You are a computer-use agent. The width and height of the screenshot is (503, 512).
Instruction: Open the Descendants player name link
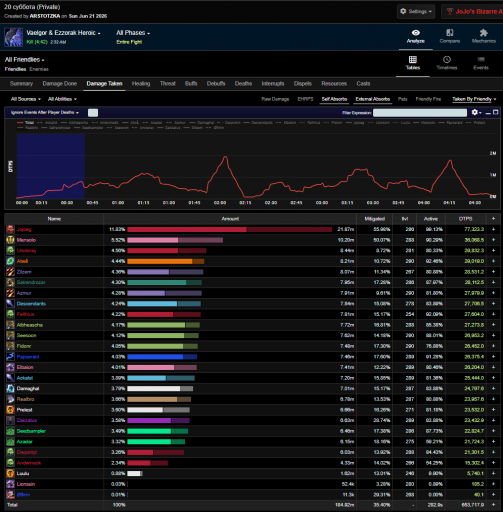[31, 304]
